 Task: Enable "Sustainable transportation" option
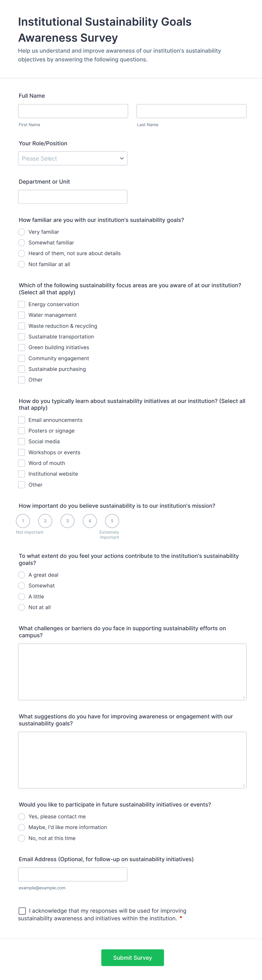click(22, 336)
